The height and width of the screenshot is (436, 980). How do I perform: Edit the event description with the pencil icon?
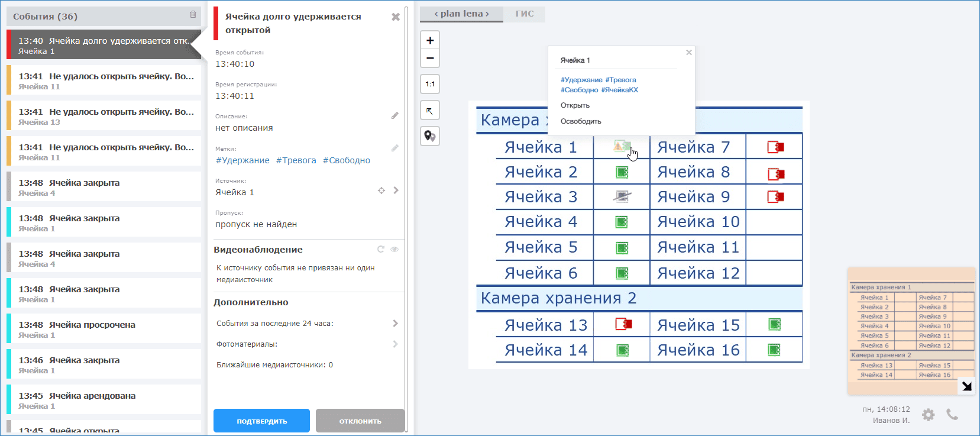pos(394,116)
